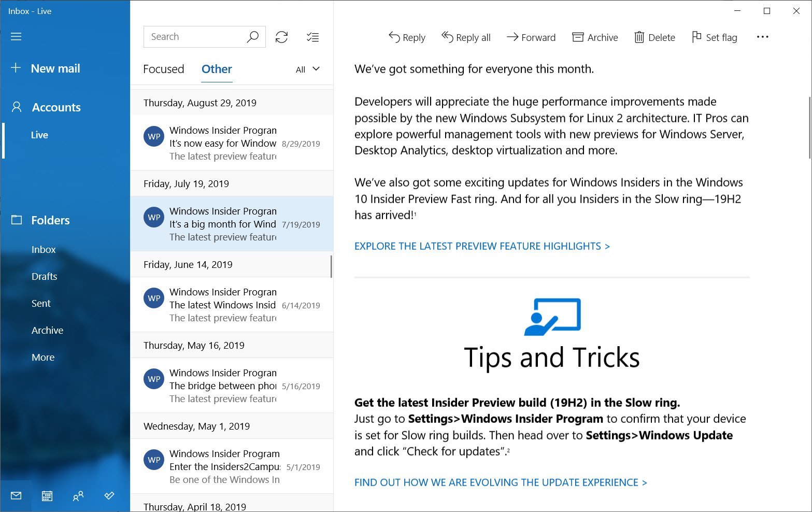
Task: Click the search magnifier icon
Action: pyautogui.click(x=252, y=37)
